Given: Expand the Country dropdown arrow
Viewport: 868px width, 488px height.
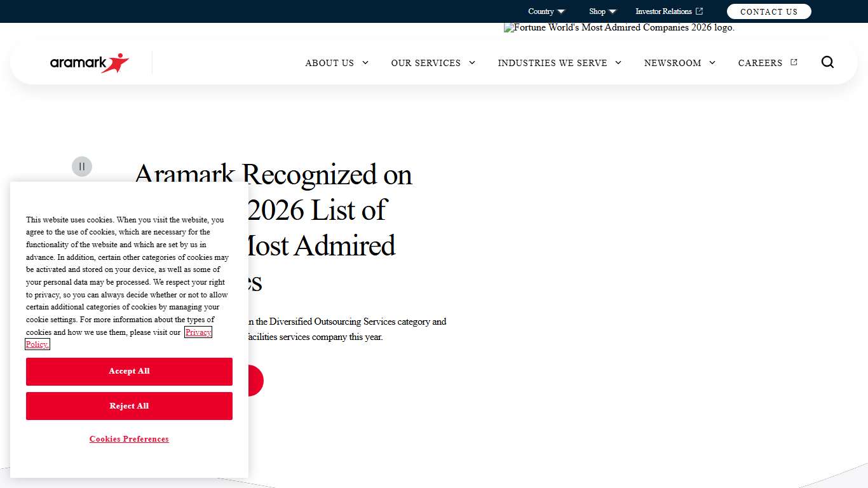Looking at the screenshot, I should pos(561,11).
